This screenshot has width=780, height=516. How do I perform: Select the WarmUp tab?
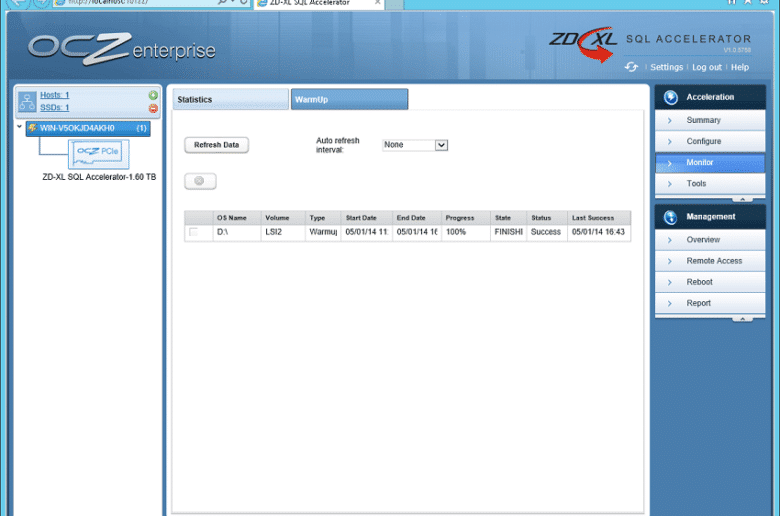click(349, 100)
